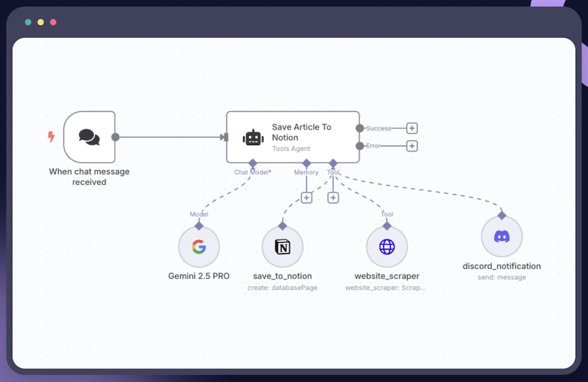Screen dimensions: 588x382
Task: Click the robot icon in agent node
Action: pos(253,137)
